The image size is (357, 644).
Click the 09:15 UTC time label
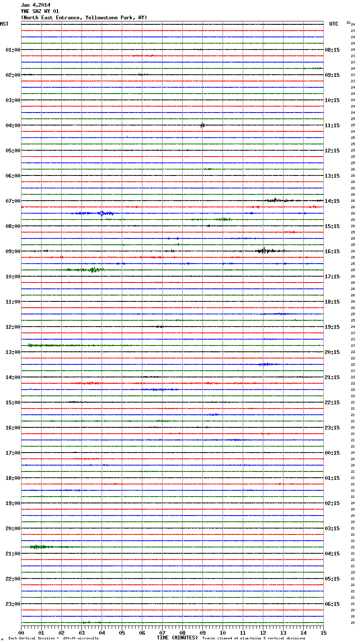332,75
